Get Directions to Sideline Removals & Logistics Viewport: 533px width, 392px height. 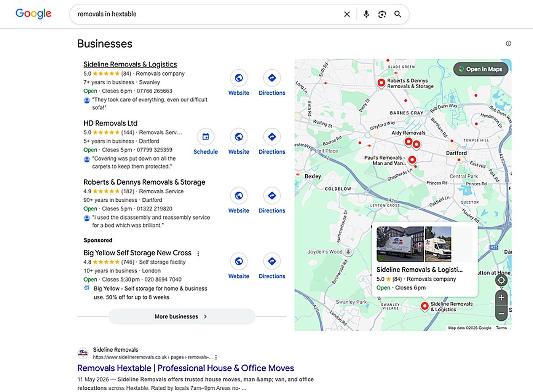272,83
